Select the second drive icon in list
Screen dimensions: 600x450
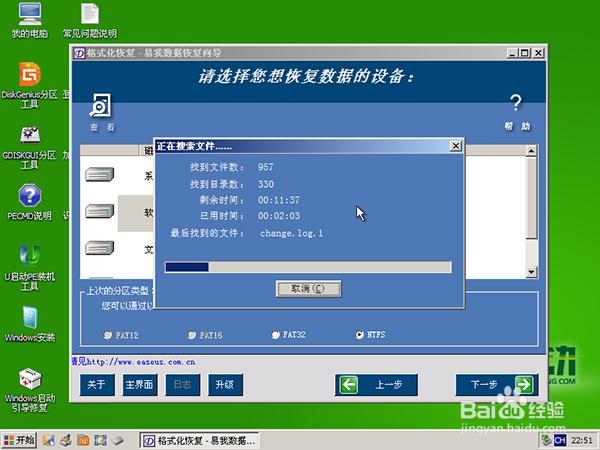(99, 211)
